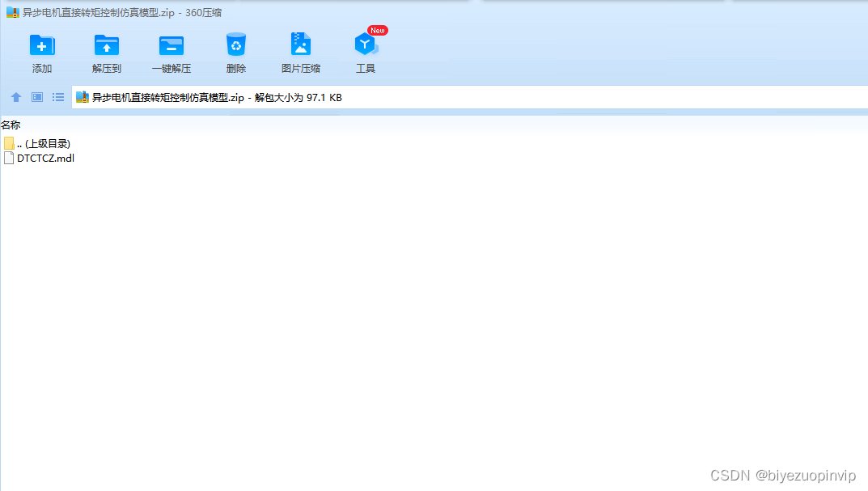Toggle the list view mode
Screen dimensions: 868x491
tap(57, 97)
